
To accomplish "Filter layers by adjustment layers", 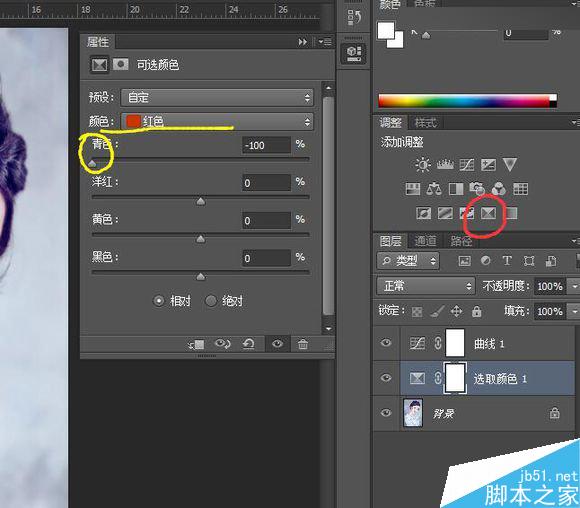I will 486,261.
